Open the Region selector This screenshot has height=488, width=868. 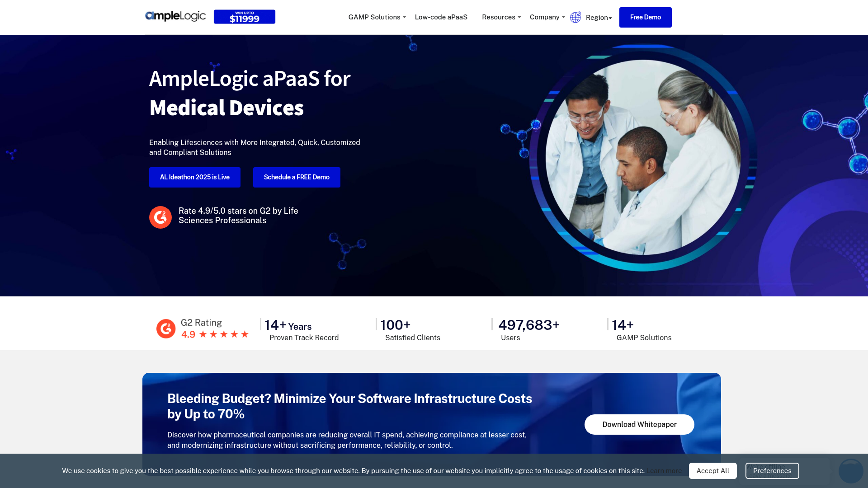[598, 18]
